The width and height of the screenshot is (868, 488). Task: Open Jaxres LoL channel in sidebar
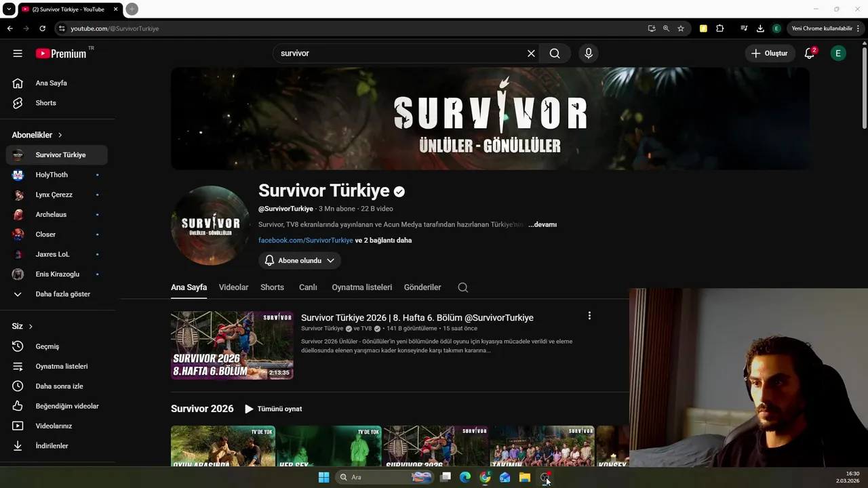[57, 254]
